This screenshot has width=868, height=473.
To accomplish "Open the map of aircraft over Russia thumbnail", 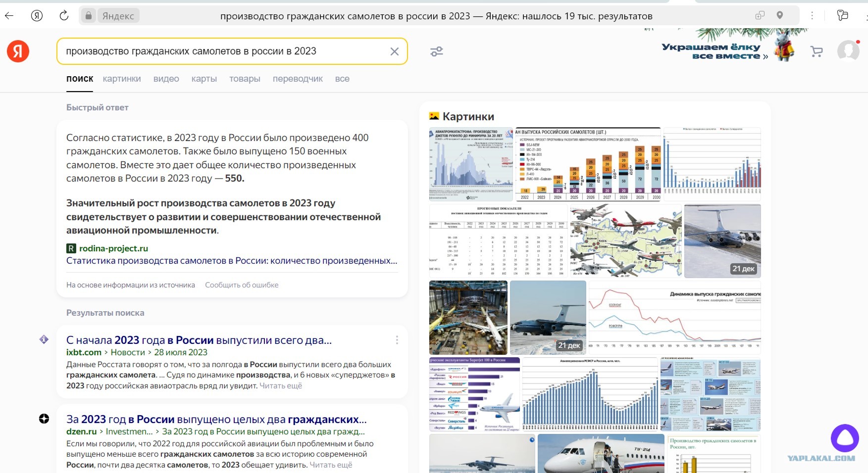I will [x=626, y=241].
